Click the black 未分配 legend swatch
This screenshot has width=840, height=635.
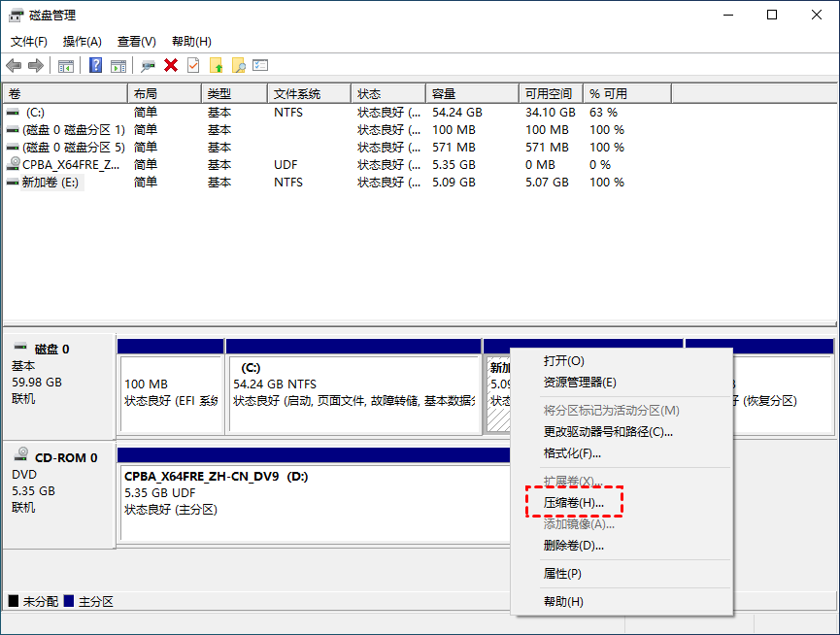pyautogui.click(x=14, y=601)
